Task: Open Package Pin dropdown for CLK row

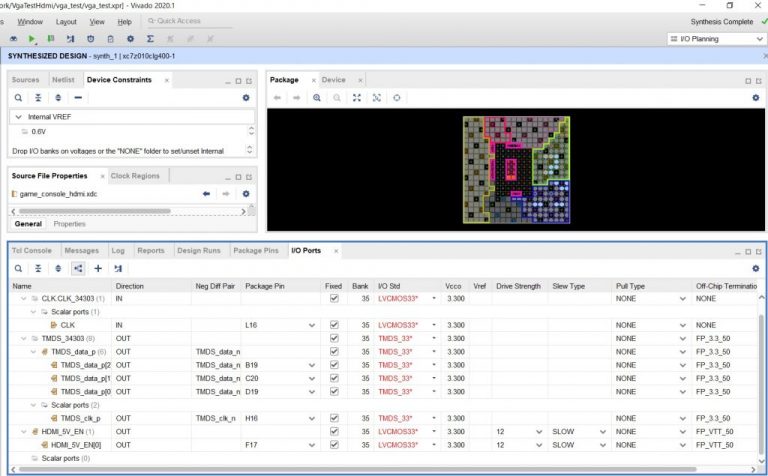Action: [x=312, y=325]
